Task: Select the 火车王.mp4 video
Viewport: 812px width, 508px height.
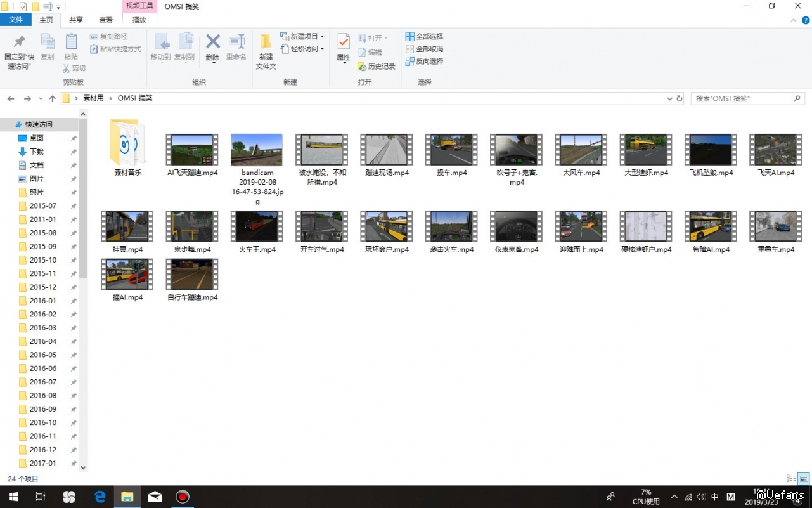Action: click(x=257, y=232)
